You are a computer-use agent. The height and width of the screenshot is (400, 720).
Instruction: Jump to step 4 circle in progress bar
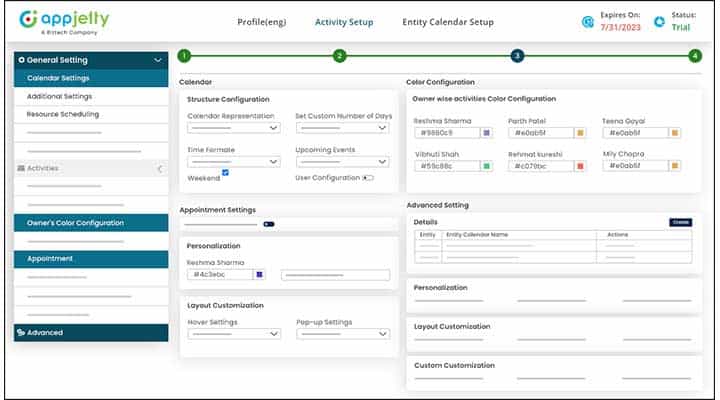[x=695, y=56]
